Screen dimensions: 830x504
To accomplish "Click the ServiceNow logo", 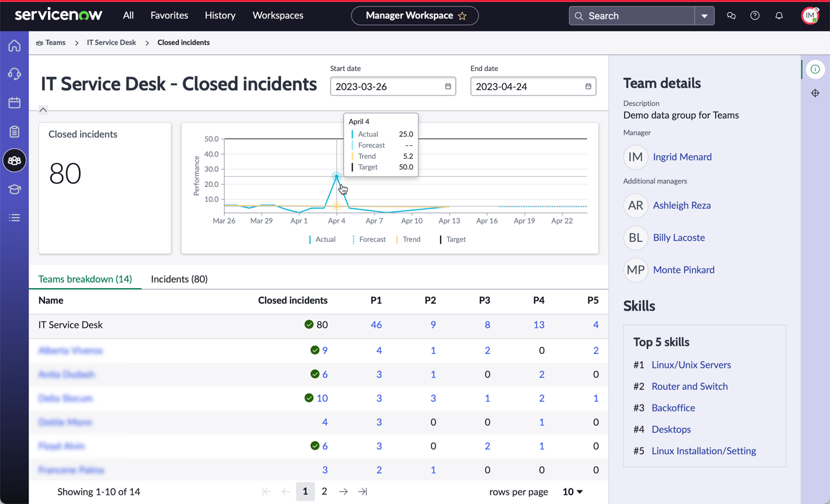I will coord(59,15).
